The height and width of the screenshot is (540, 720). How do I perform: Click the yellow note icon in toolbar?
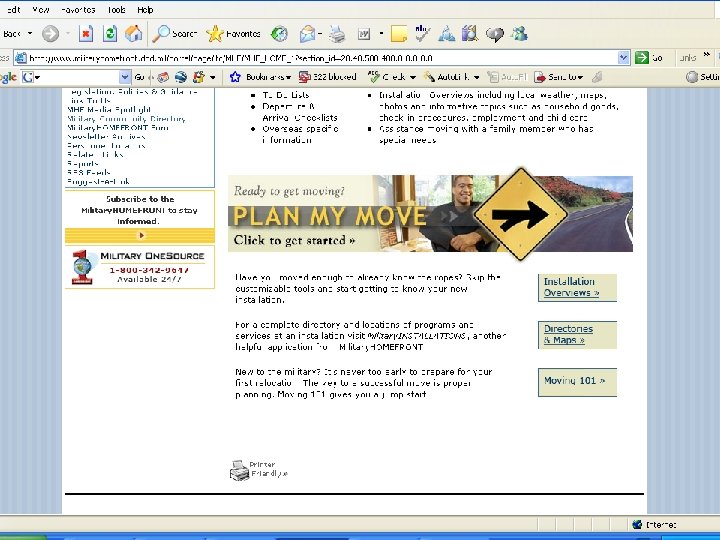pyautogui.click(x=399, y=34)
